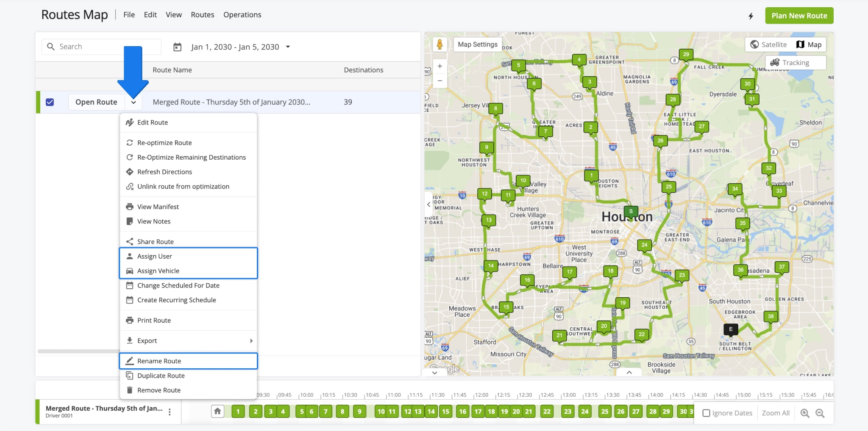868x431 pixels.
Task: Click the lightning bolt icon beside Plan New Route
Action: tap(751, 16)
